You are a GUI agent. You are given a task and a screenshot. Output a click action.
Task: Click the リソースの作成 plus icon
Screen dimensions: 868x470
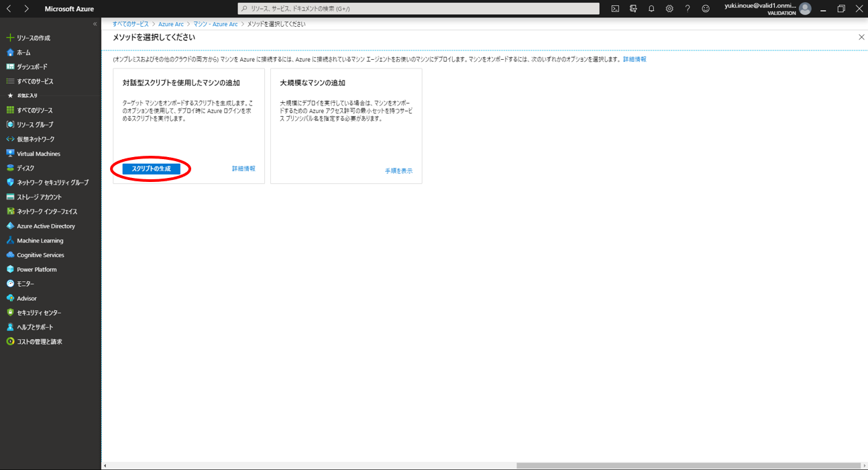[x=10, y=38]
